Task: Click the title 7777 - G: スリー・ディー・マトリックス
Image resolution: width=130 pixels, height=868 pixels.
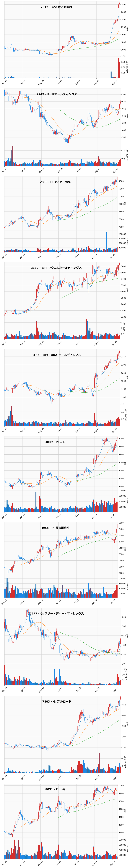Action: tap(56, 614)
